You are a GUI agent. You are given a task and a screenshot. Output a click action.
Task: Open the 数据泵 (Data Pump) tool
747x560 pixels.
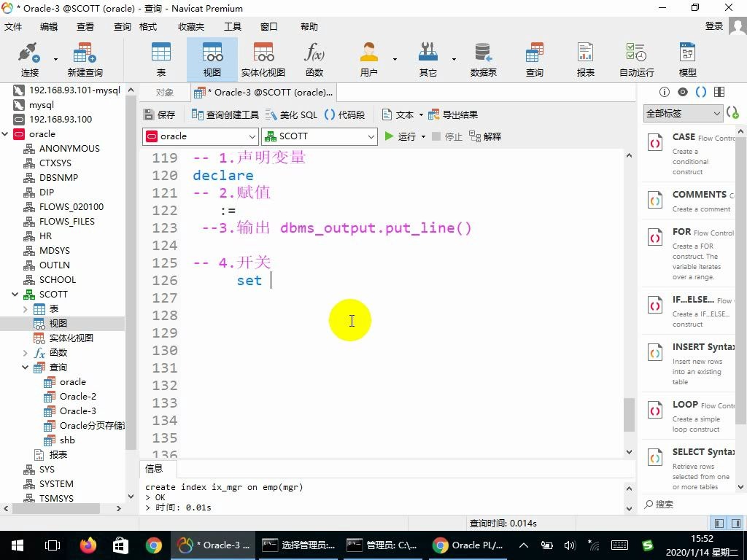[481, 58]
